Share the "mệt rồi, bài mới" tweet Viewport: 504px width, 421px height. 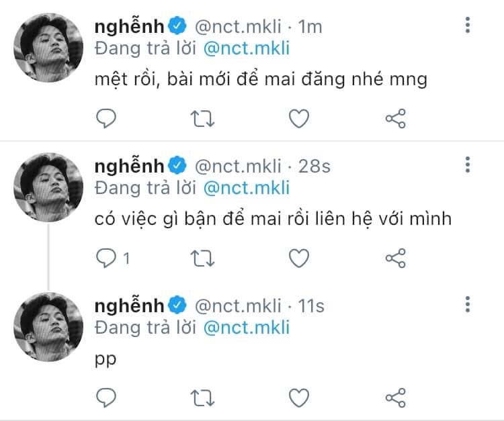[x=395, y=119]
